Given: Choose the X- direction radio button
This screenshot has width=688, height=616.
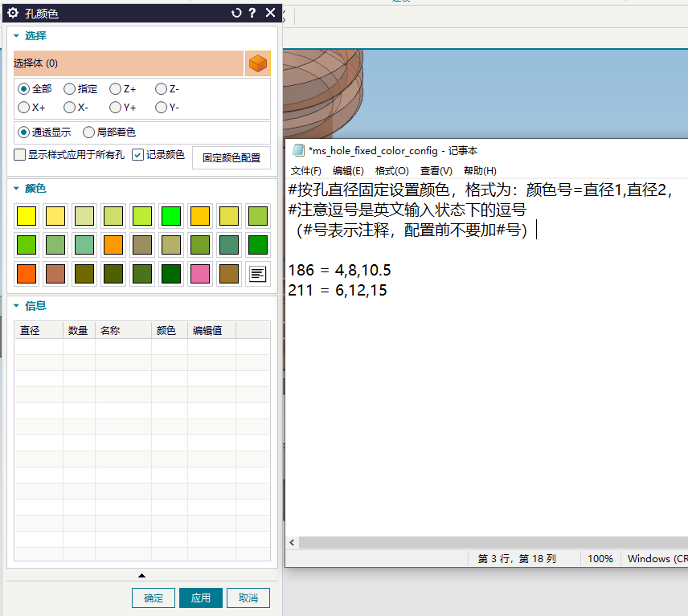Looking at the screenshot, I should [x=69, y=108].
